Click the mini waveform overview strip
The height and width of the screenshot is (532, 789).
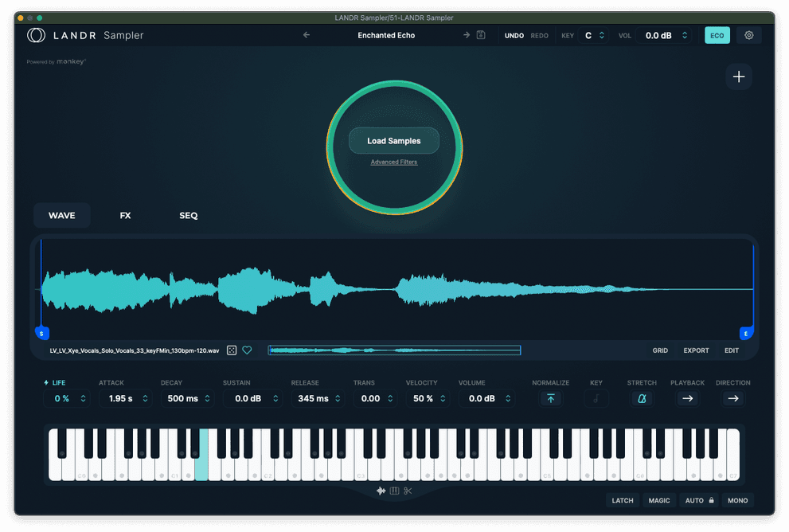pos(393,350)
